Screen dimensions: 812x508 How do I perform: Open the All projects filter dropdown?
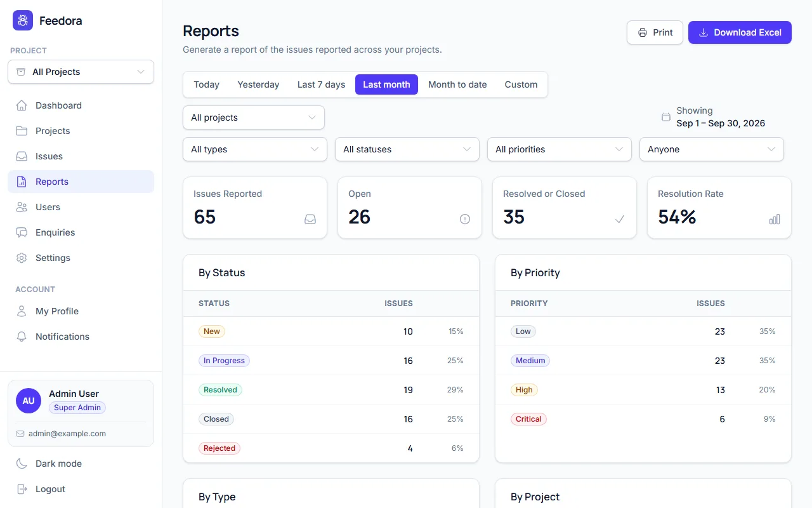coord(254,117)
